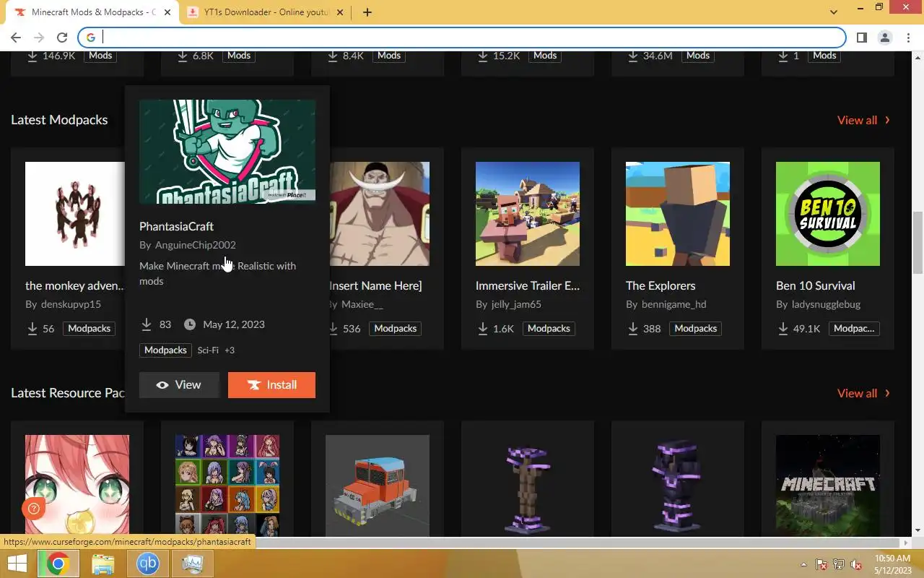Click the View button for PhantasiaCraft
The width and height of the screenshot is (924, 578).
pyautogui.click(x=179, y=385)
